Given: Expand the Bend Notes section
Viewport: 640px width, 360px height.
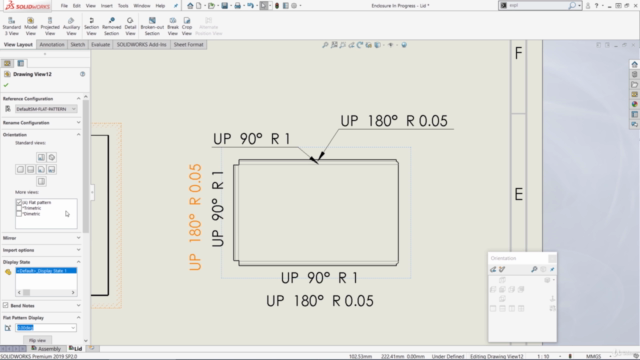Looking at the screenshot, I should pos(78,305).
